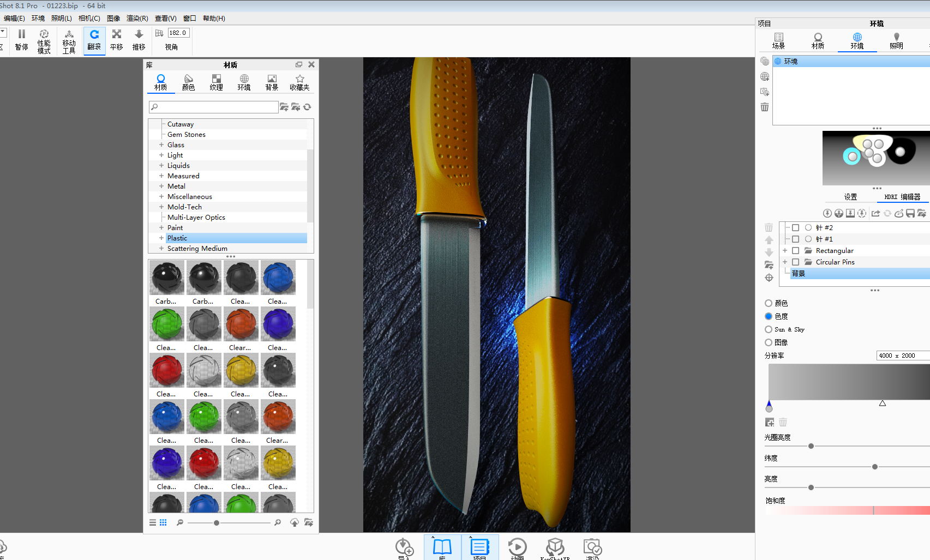Click the trash delete icon in HDRI editor
930x560 pixels.
point(769,227)
